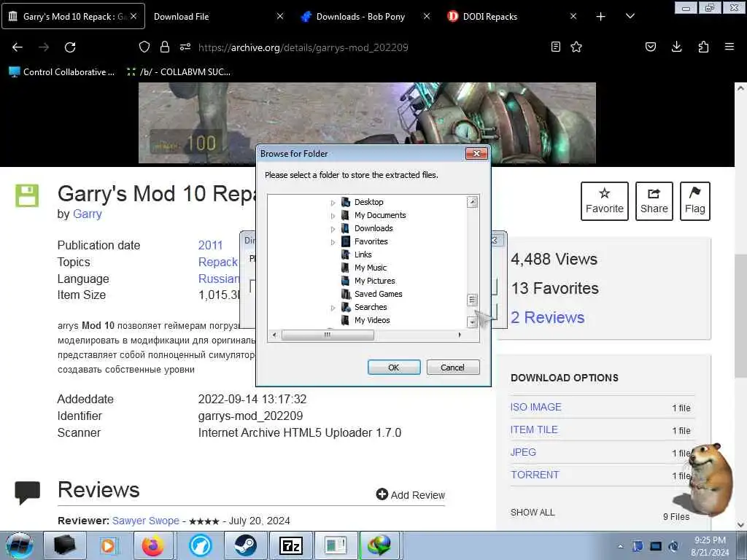Screen dimensions: 747x560
Task: Click the padlock site security icon
Action: pos(165,47)
